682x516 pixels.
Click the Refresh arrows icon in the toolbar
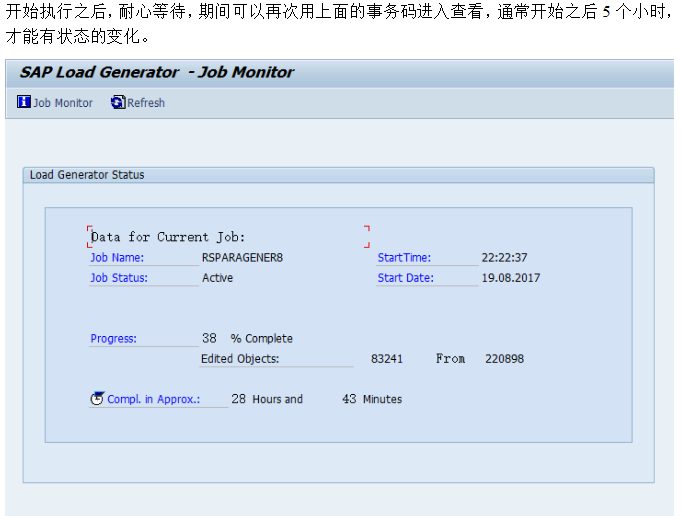click(x=118, y=102)
